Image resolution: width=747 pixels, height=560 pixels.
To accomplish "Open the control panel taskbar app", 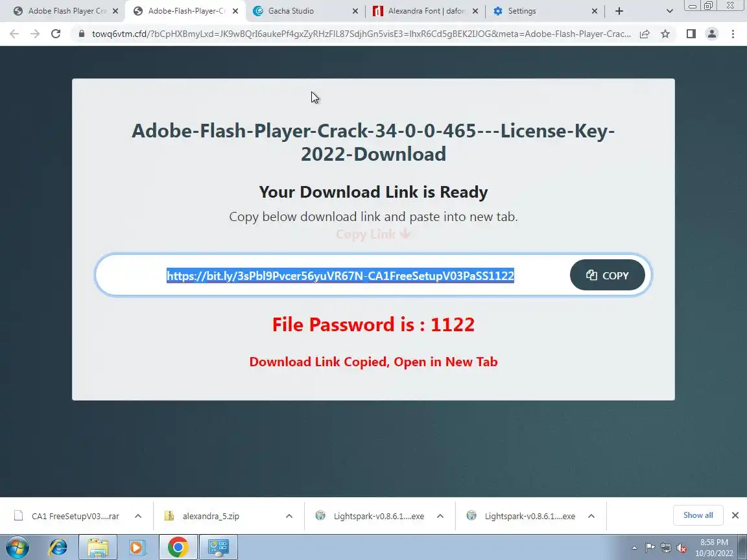I will tap(218, 547).
